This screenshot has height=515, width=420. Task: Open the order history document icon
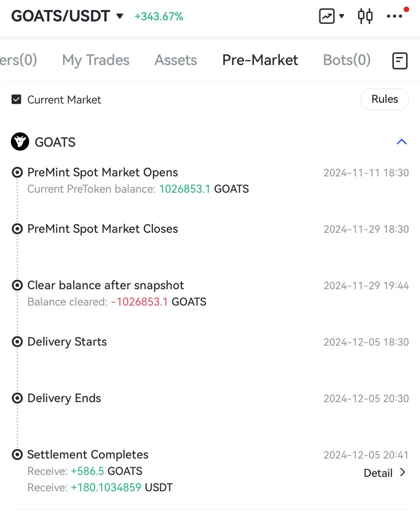click(399, 61)
